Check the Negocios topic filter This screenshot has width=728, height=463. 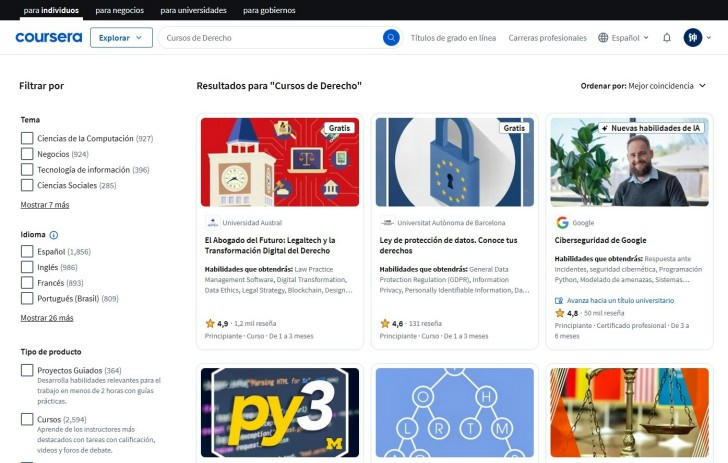[x=27, y=154]
